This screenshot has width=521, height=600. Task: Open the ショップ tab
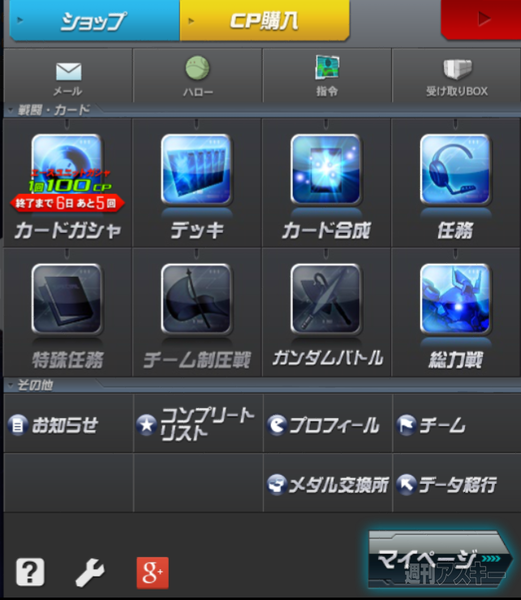[94, 20]
